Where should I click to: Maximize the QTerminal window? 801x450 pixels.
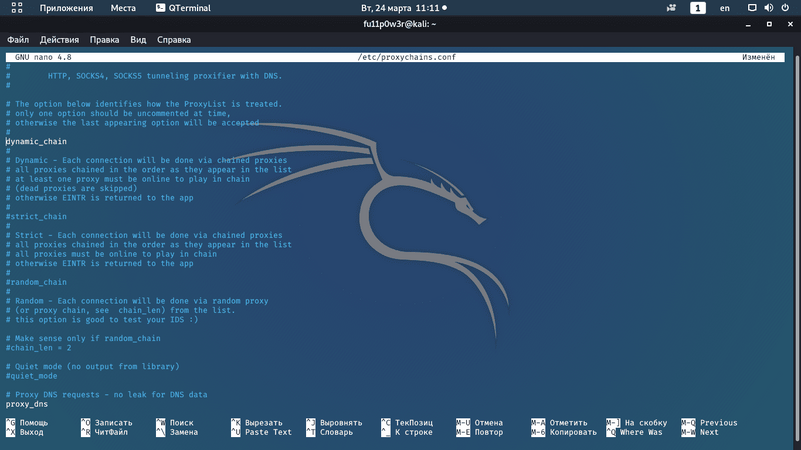pyautogui.click(x=769, y=24)
